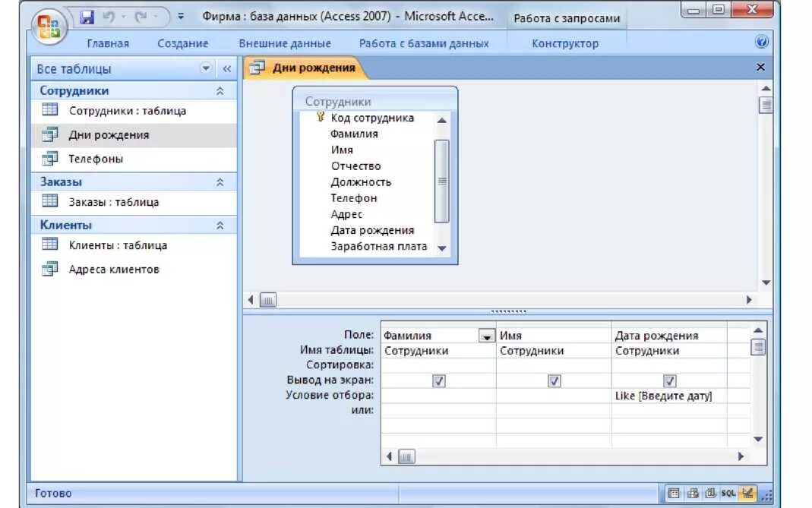
Task: Select Фамилия in field list
Action: coord(354,134)
